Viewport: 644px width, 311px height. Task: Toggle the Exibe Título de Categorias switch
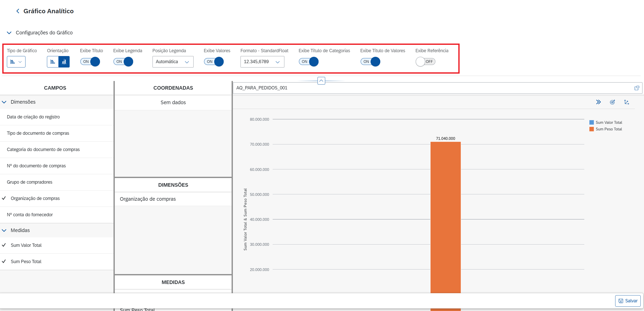(309, 62)
